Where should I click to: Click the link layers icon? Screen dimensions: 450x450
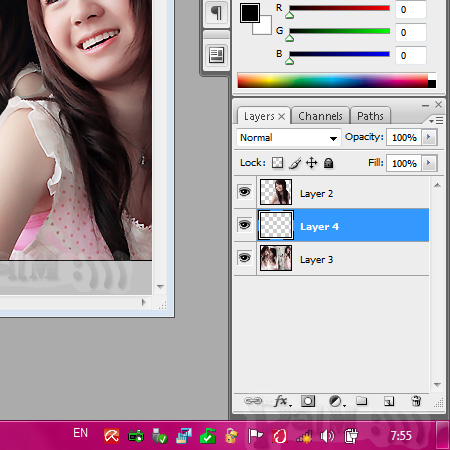253,401
